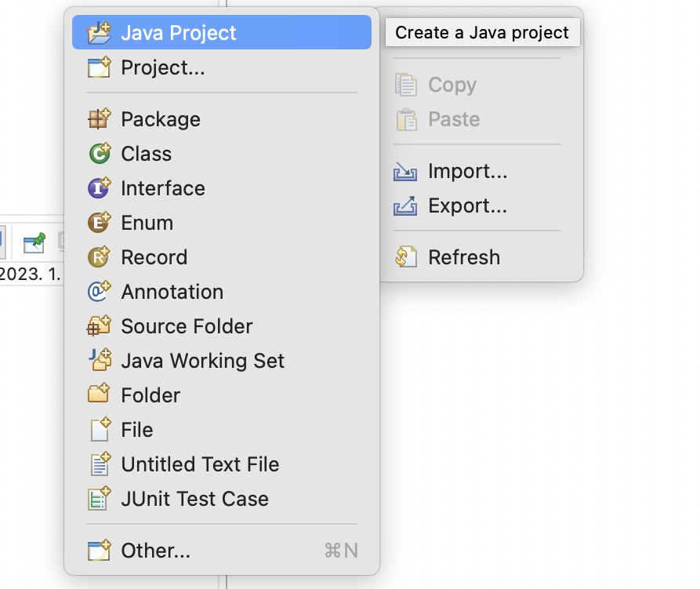The width and height of the screenshot is (700, 589).
Task: Create a new File from the menu
Action: [x=137, y=430]
